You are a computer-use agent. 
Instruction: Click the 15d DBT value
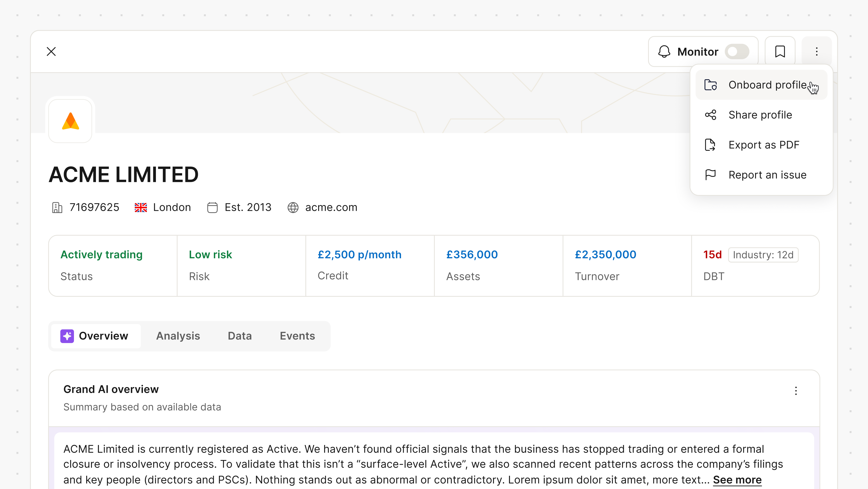pos(712,254)
